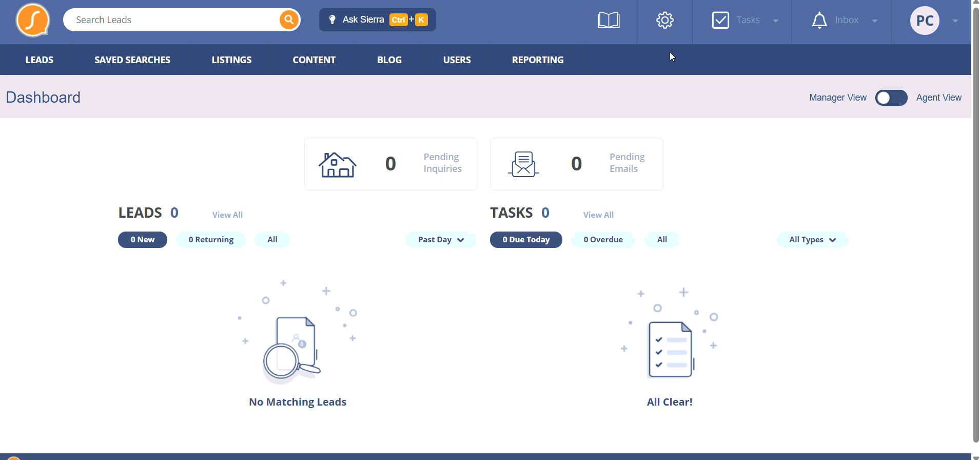Toggle Manager View to Agent View switch
The width and height of the screenshot is (980, 460).
[x=891, y=98]
